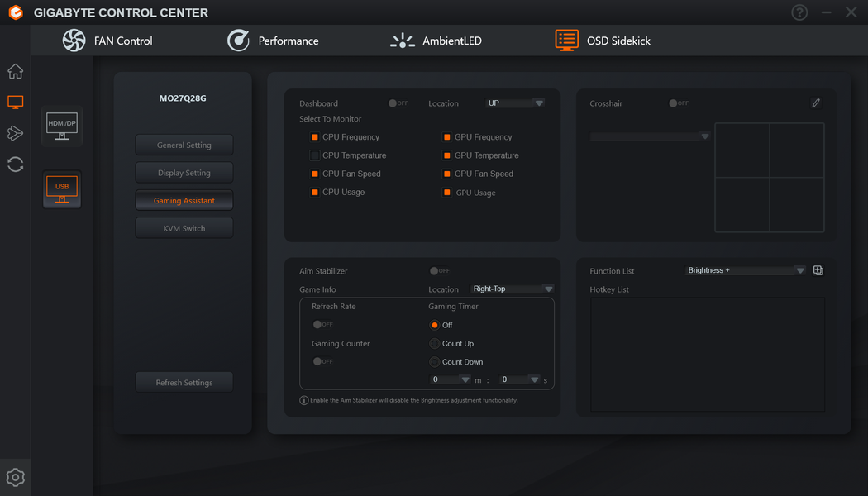Open the settings gear at the bottom of the sidebar
This screenshot has height=496, width=868.
[x=16, y=477]
